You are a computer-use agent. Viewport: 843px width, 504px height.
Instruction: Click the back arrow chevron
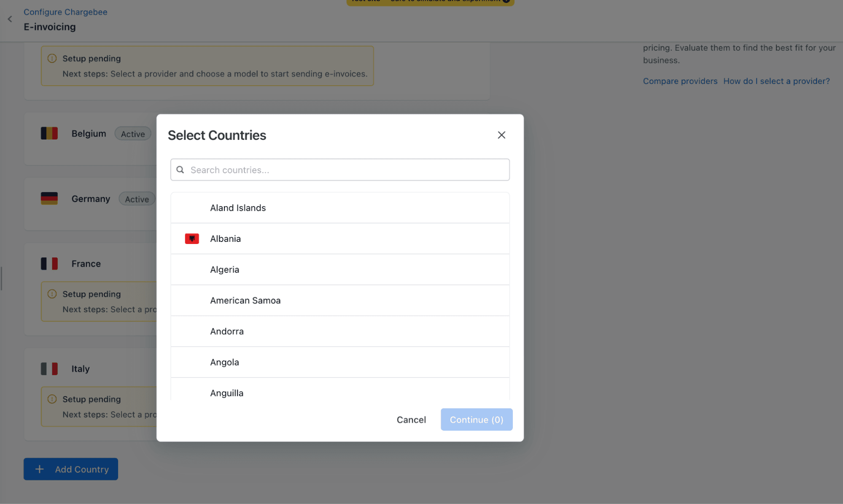point(10,19)
